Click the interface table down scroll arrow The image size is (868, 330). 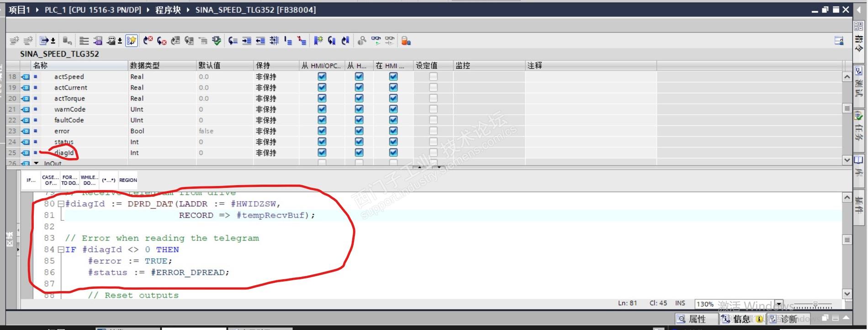[847, 160]
